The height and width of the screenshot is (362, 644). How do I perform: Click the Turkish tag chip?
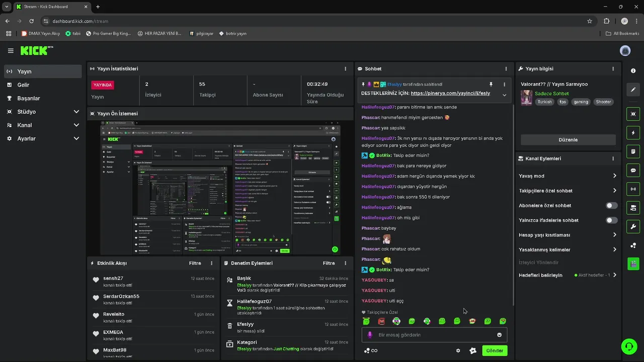coord(544,102)
